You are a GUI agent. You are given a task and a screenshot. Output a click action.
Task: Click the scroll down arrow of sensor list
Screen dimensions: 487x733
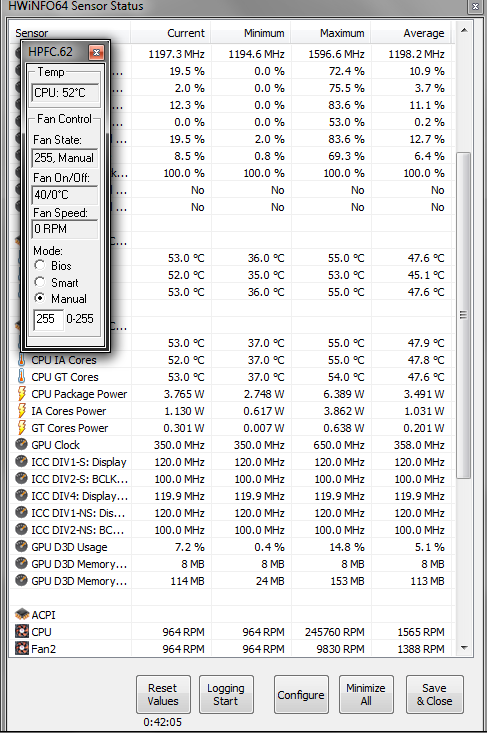pyautogui.click(x=464, y=648)
